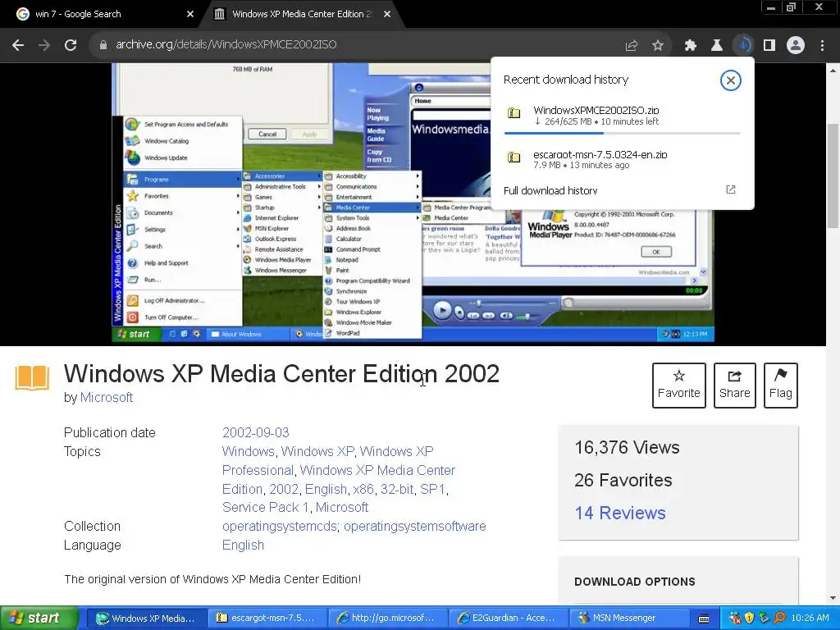
Task: Close the win 7 Google Search tab
Action: click(x=189, y=15)
